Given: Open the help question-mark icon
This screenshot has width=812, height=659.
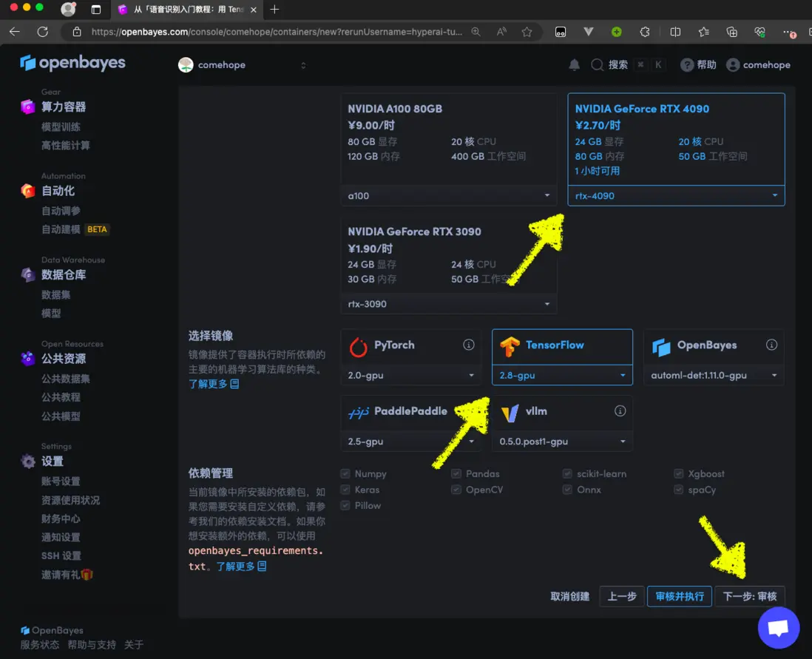Looking at the screenshot, I should point(687,65).
